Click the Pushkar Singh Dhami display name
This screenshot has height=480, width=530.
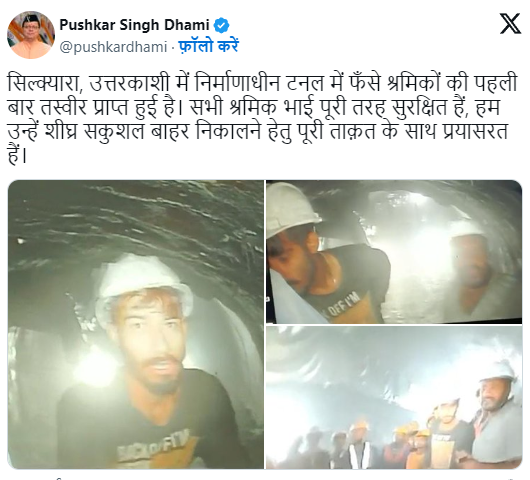[x=135, y=25]
